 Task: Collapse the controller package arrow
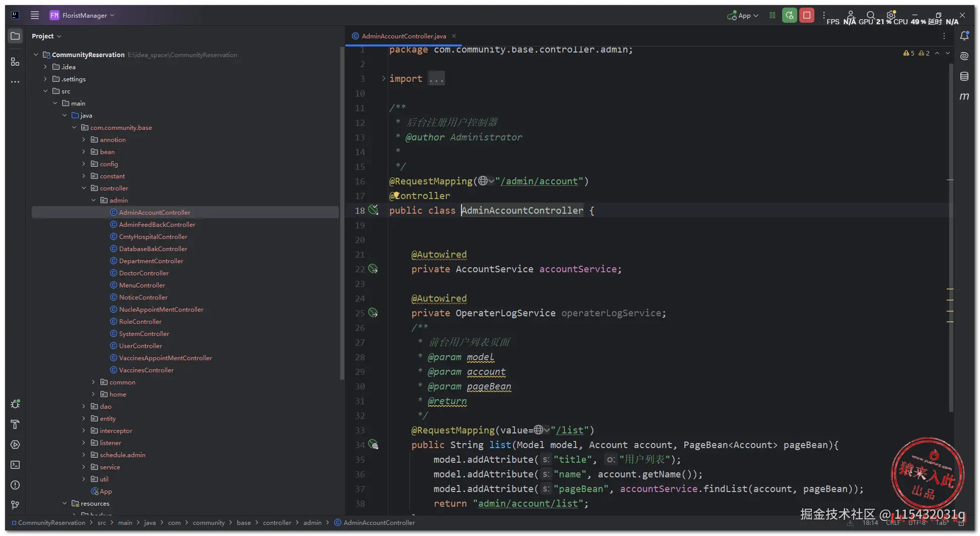pyautogui.click(x=84, y=188)
